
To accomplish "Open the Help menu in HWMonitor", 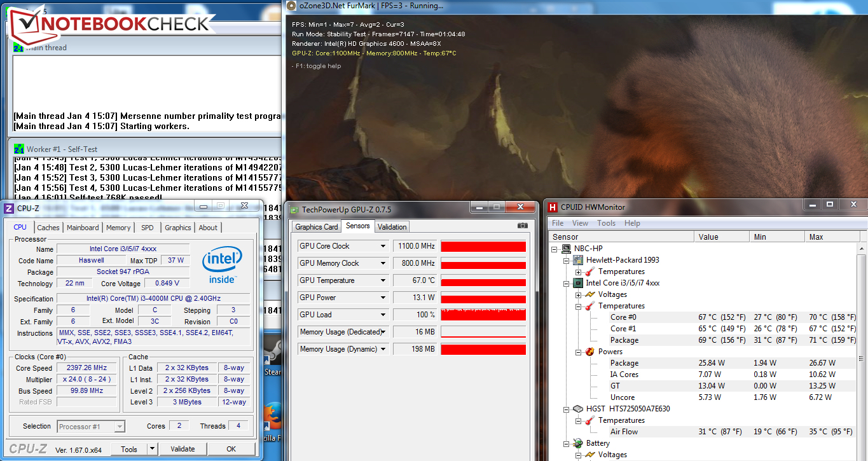I will tap(632, 223).
